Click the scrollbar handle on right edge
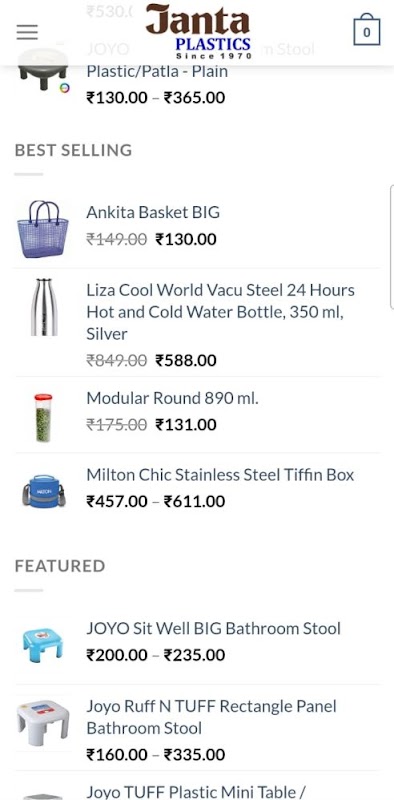394x800 pixels. (391, 247)
